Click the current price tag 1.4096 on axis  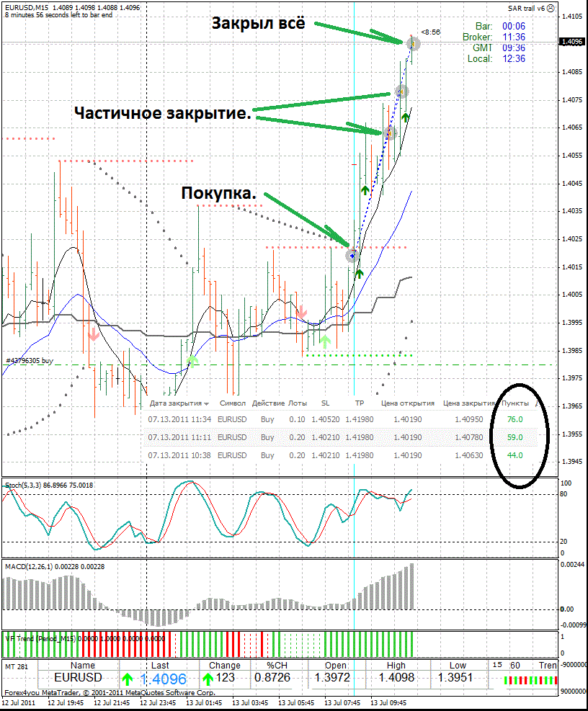(x=572, y=42)
